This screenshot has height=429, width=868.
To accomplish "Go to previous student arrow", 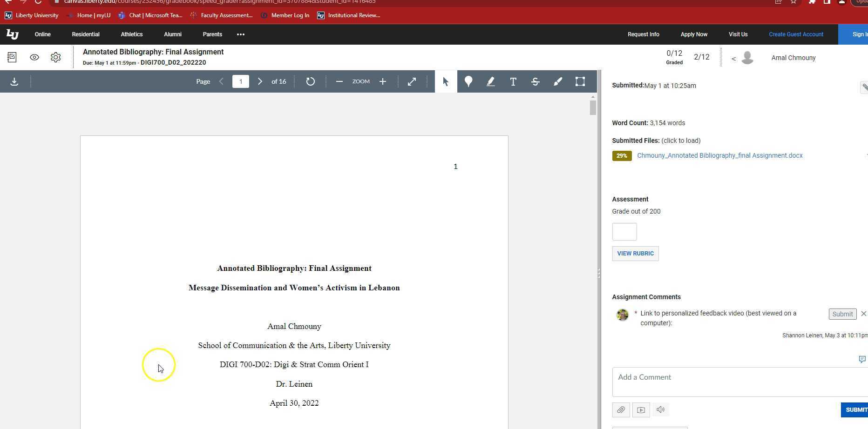I will (733, 59).
